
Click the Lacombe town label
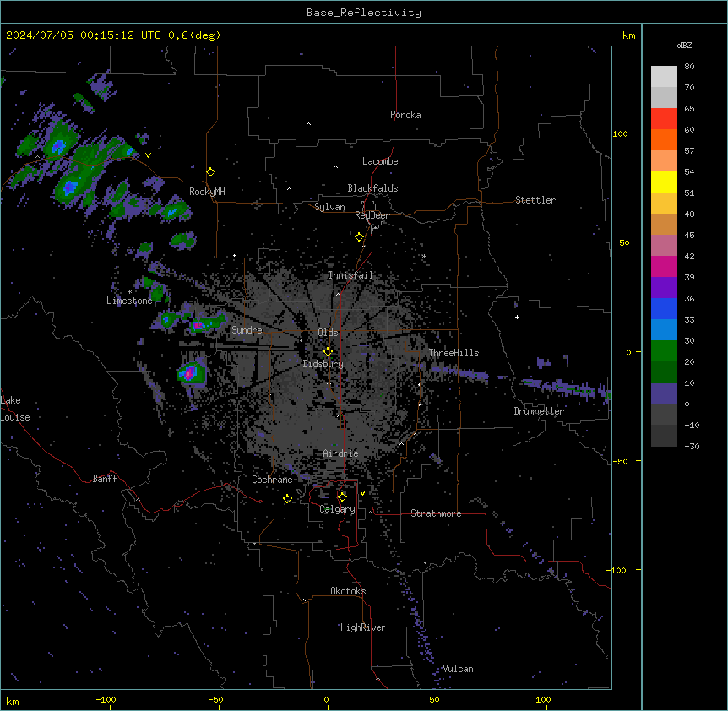(x=380, y=161)
